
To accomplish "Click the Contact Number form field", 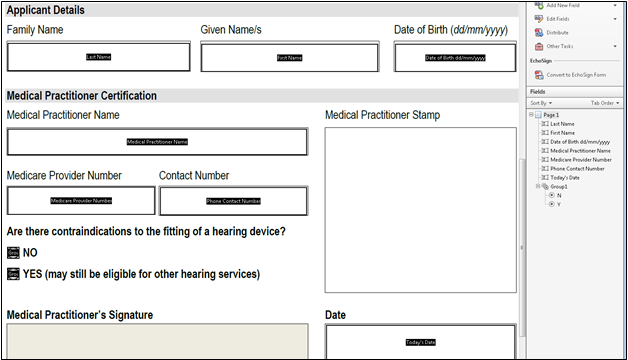I will [x=233, y=201].
